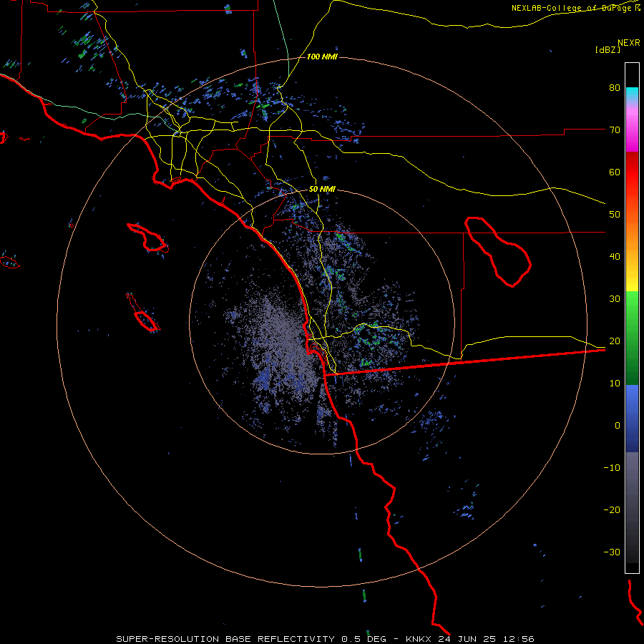Pick the cyan tip of the color scale
This screenshot has width=644, height=644.
[x=632, y=94]
